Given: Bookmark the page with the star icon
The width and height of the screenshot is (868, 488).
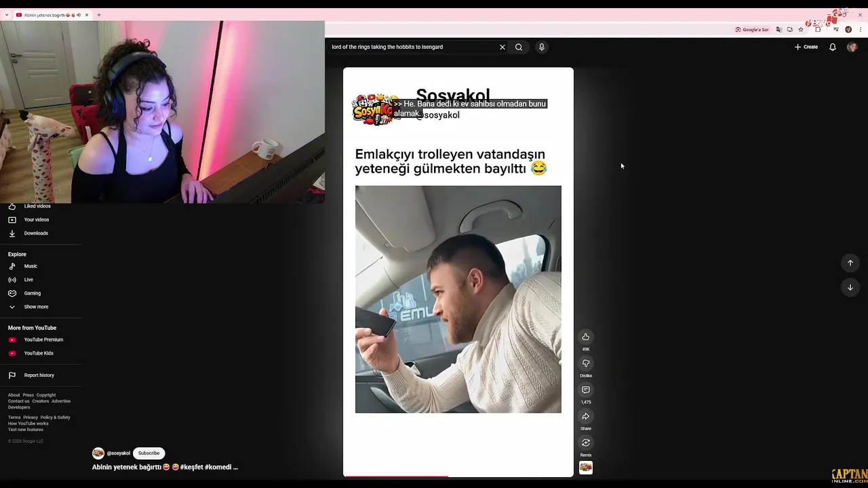Looking at the screenshot, I should [801, 30].
